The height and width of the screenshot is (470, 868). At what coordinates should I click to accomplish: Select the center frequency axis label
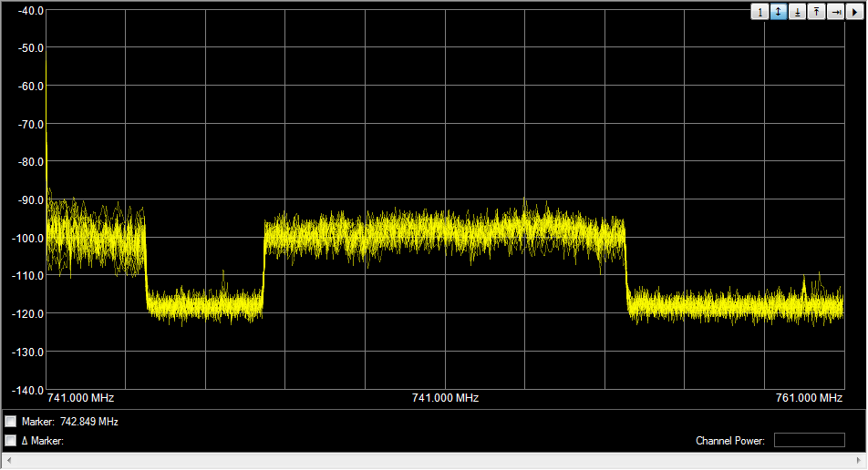tap(445, 398)
